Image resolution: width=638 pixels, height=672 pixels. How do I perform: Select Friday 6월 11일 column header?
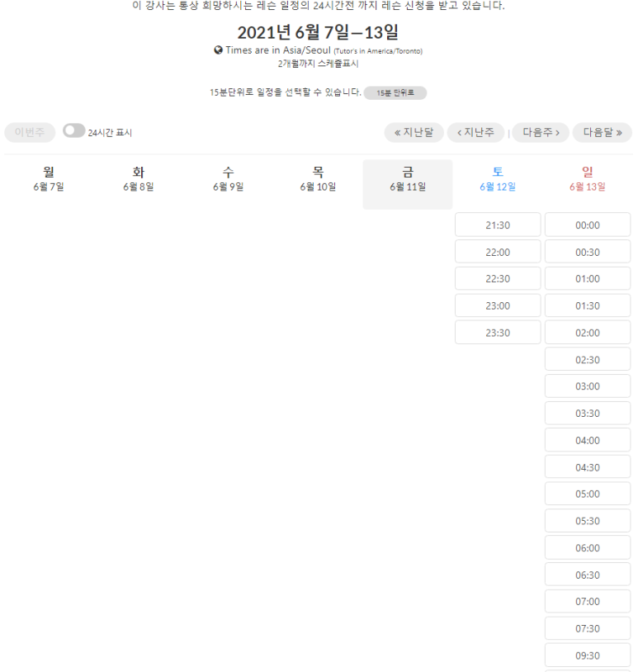pos(408,184)
